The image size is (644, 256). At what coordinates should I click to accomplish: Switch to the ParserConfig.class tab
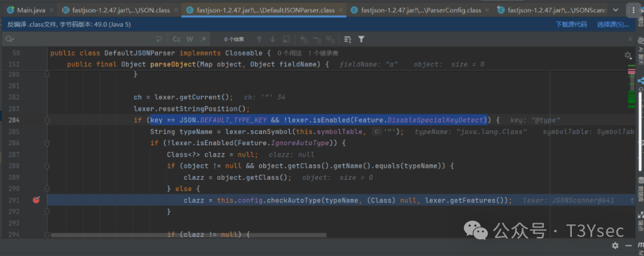tap(420, 10)
